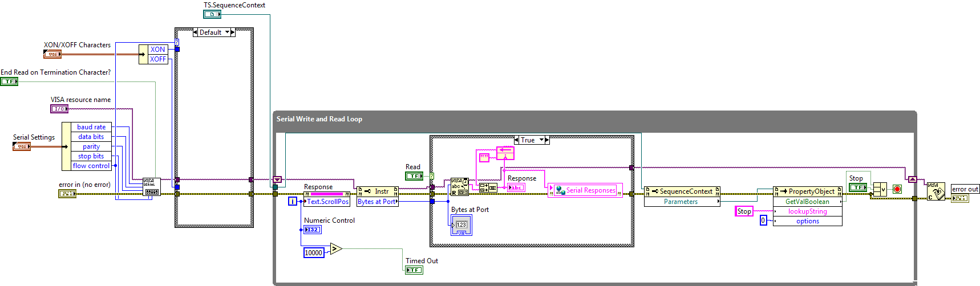Image resolution: width=980 pixels, height=286 pixels.
Task: Click the options input parameter
Action: (x=807, y=221)
